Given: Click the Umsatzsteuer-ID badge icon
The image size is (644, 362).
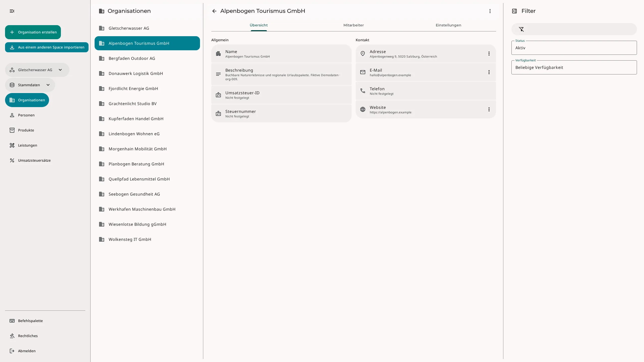Looking at the screenshot, I should 218,95.
